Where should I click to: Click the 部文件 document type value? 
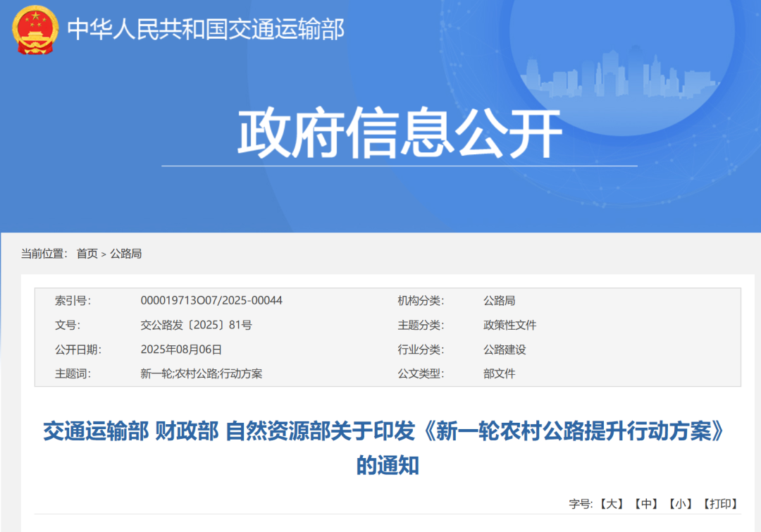click(x=499, y=373)
